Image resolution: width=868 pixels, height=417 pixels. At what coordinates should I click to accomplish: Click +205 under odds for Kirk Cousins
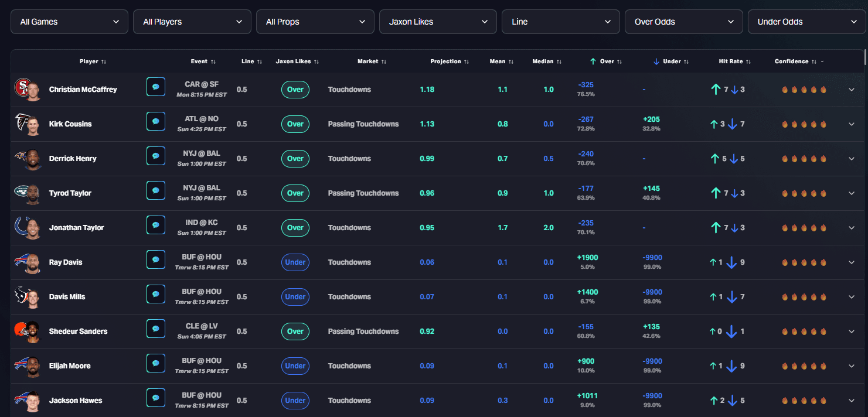pyautogui.click(x=651, y=119)
